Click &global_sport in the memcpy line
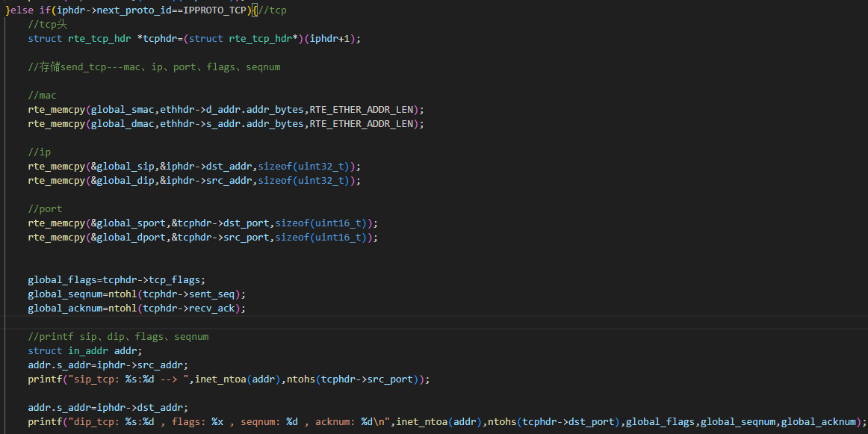 coord(128,223)
